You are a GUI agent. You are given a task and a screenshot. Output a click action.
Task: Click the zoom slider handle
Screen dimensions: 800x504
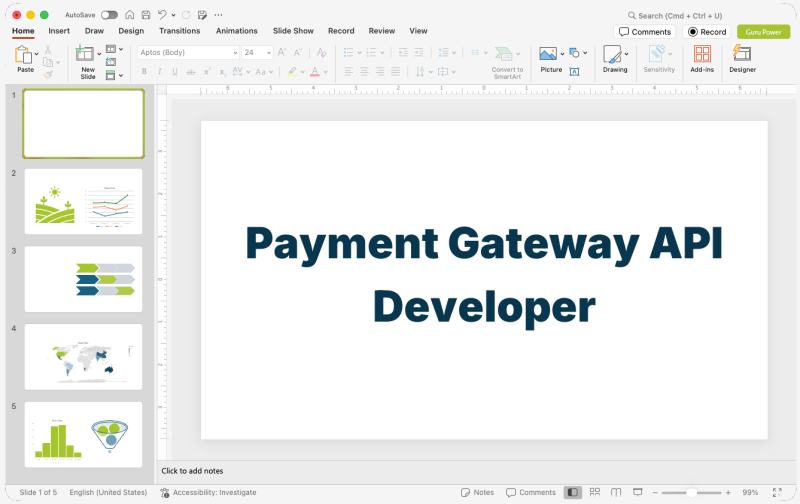(691, 492)
